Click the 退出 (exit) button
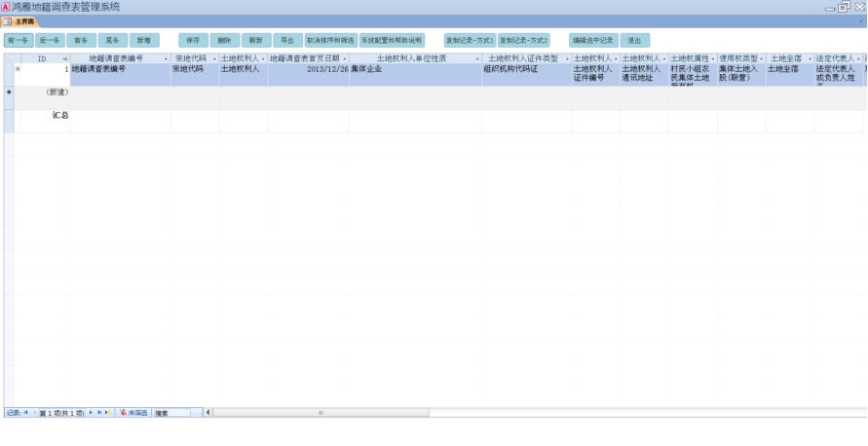 635,40
